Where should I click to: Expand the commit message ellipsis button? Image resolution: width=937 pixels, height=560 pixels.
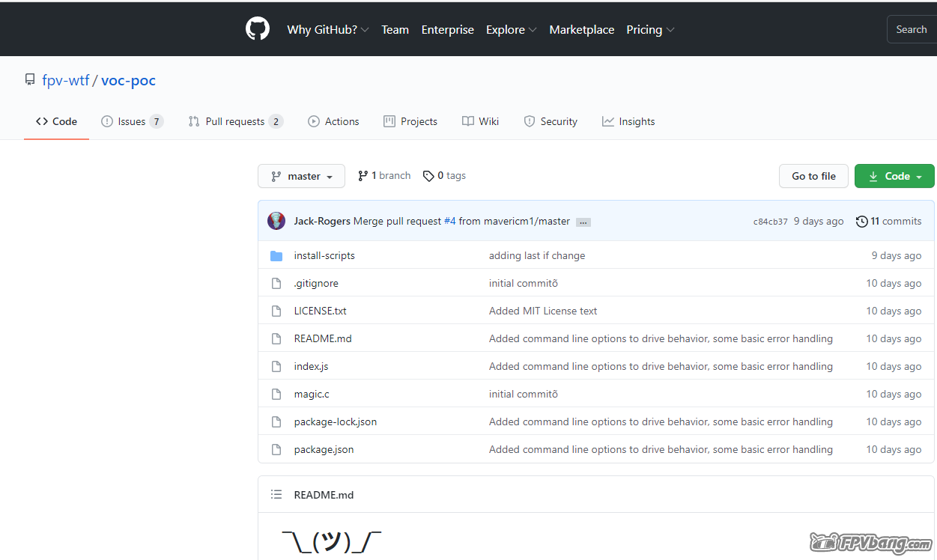click(583, 222)
